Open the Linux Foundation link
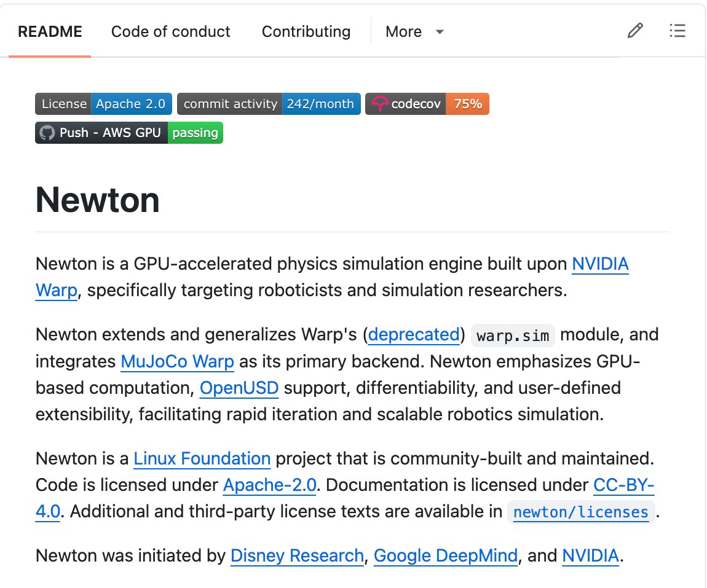Viewport: 707px width, 588px height. [202, 459]
